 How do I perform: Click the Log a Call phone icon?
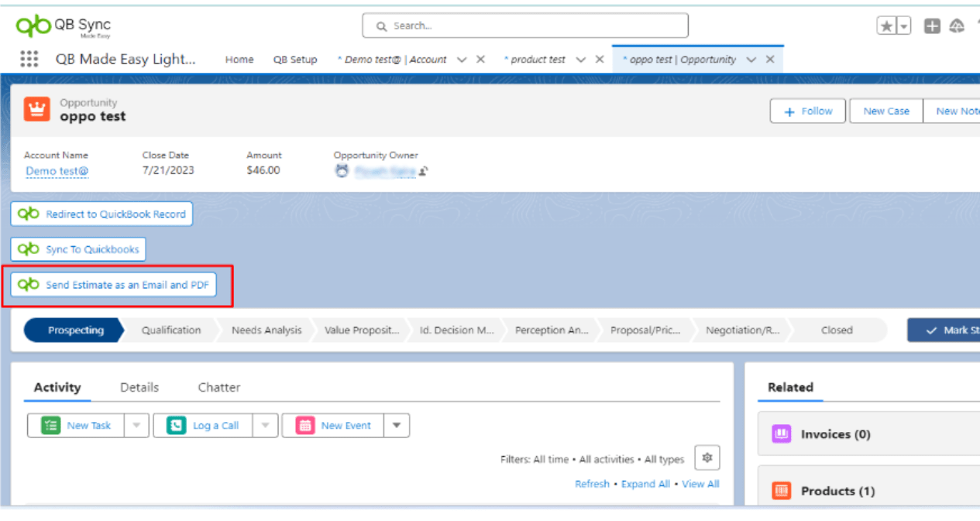coord(177,425)
